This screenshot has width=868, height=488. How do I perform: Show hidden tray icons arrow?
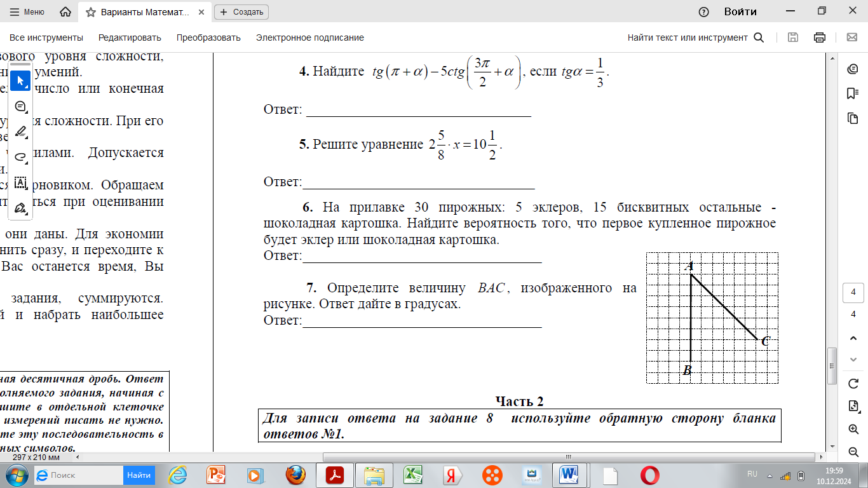[770, 475]
